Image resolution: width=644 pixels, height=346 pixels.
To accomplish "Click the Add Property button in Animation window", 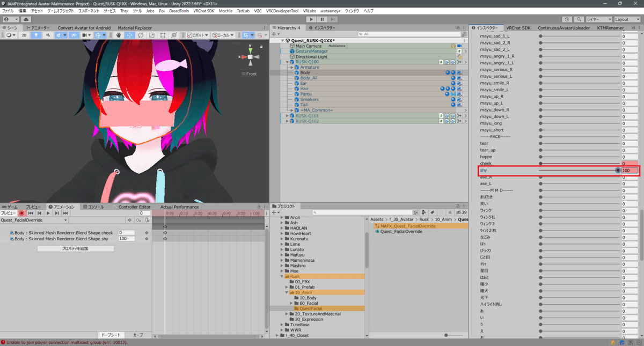I will click(75, 249).
